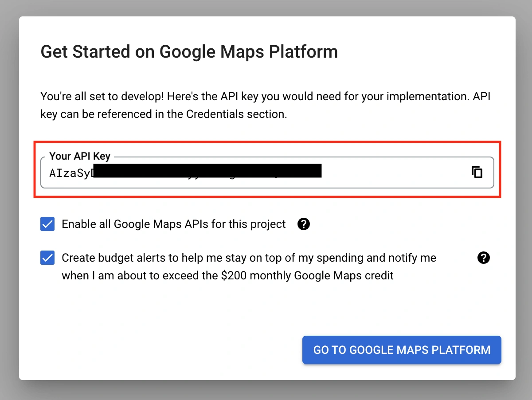532x400 pixels.
Task: Click Go to Google Maps Platform button
Action: 402,350
